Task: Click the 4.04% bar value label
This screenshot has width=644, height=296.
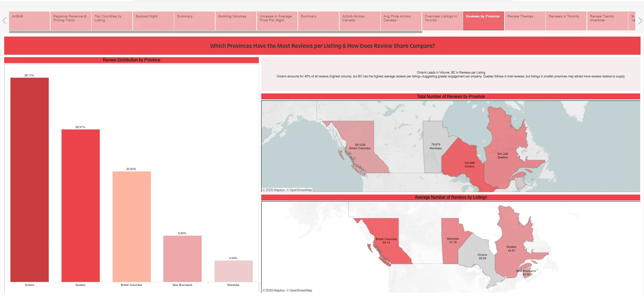Action: 233,258
